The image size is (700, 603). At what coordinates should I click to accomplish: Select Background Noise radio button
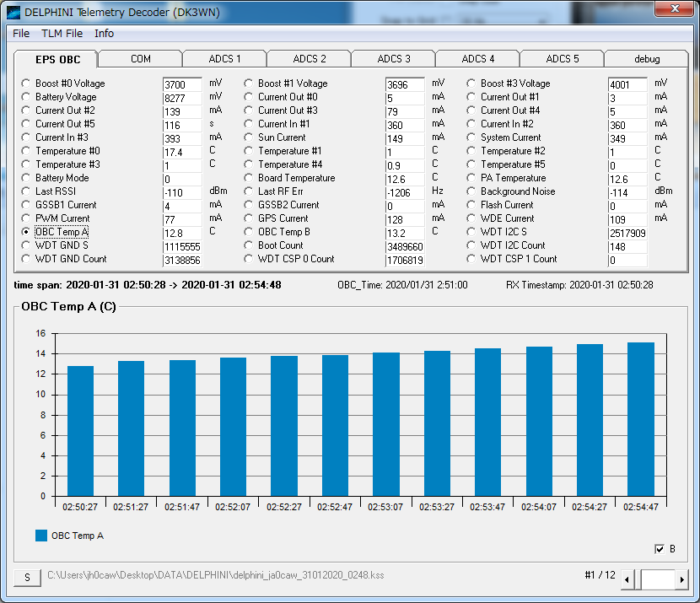click(471, 191)
